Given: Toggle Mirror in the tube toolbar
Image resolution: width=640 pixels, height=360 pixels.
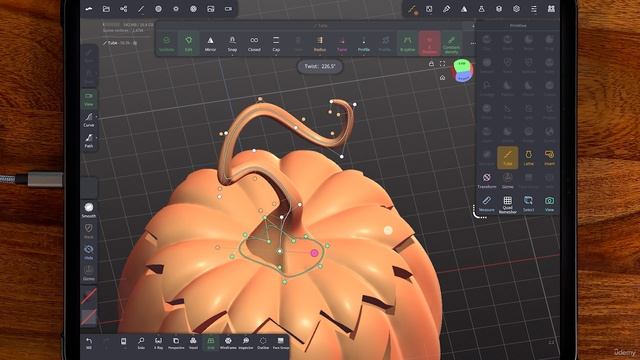Looking at the screenshot, I should coord(210,43).
